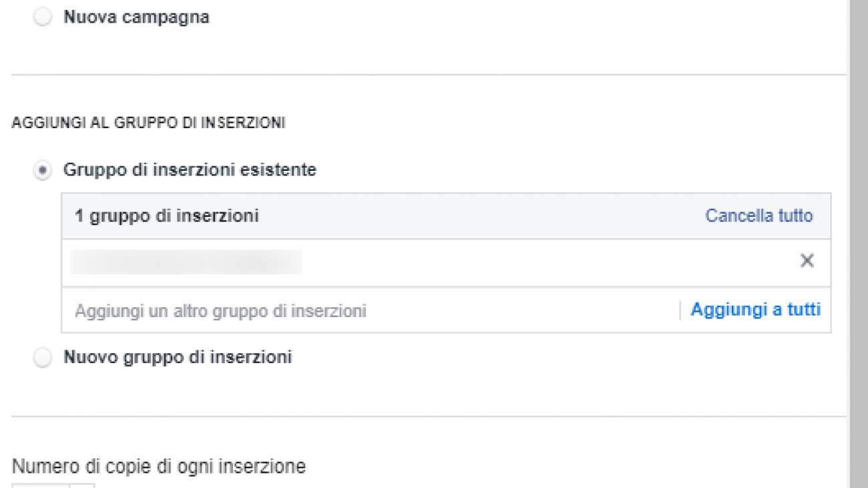Click the 1 gruppo di inserzioni header
The image size is (868, 488).
click(167, 216)
